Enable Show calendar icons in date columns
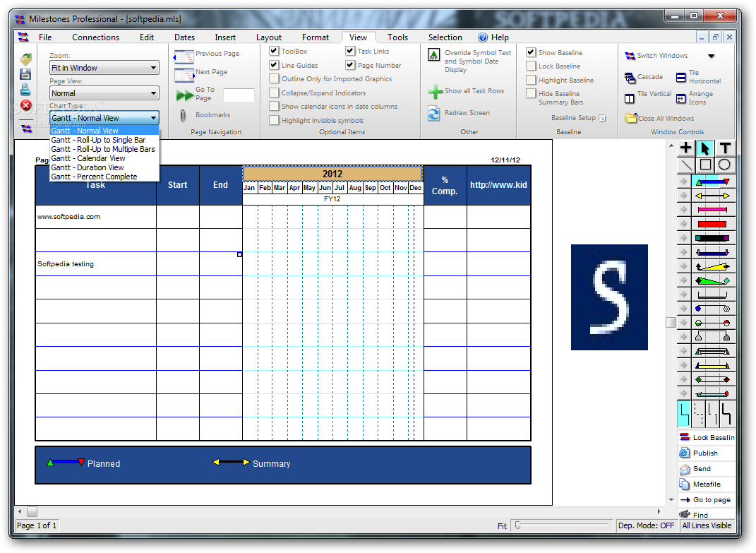The height and width of the screenshot is (553, 756). (x=274, y=106)
